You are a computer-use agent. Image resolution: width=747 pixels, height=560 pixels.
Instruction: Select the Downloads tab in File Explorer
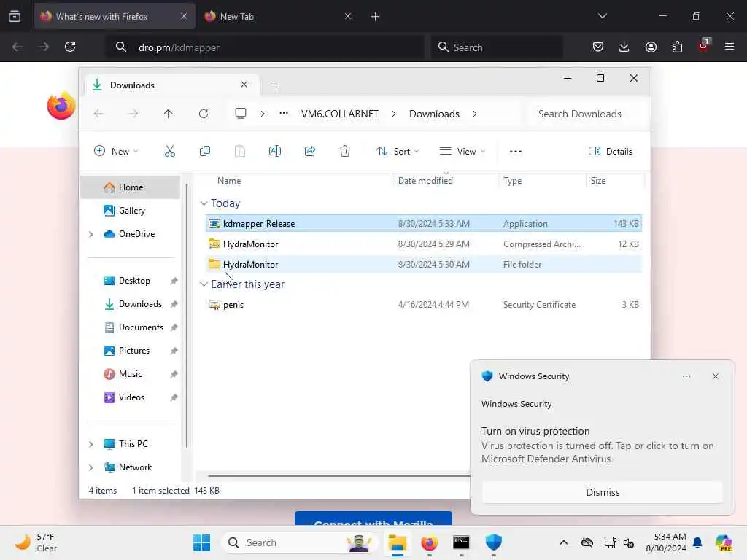(x=171, y=85)
